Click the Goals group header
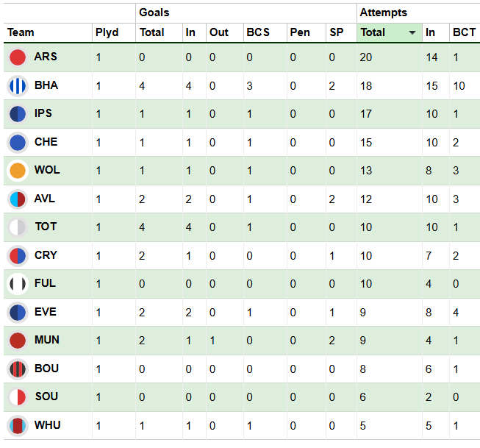Image resolution: width=480 pixels, height=448 pixels. click(x=154, y=13)
